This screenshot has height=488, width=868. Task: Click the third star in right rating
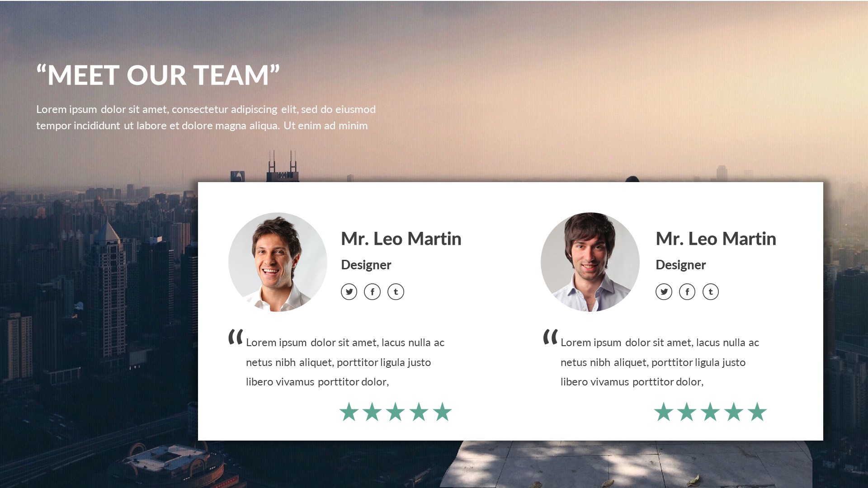[x=710, y=412]
